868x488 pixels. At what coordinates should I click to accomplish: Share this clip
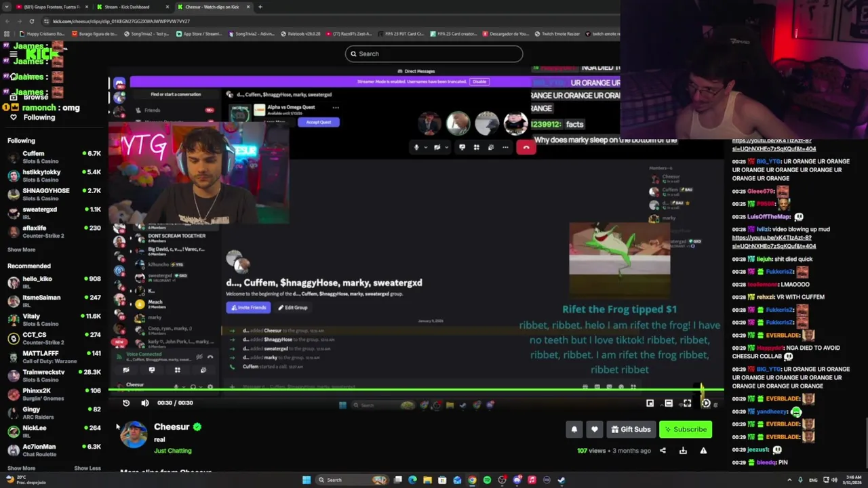663,451
